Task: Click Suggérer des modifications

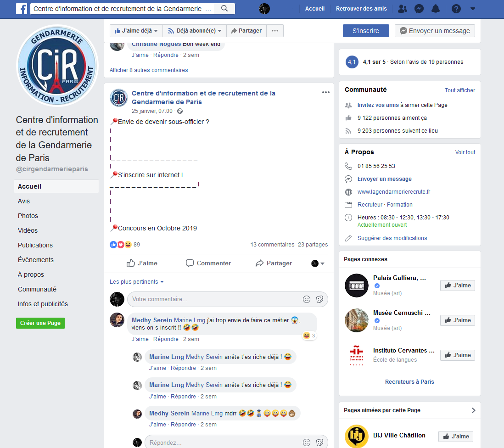Action: [392, 238]
